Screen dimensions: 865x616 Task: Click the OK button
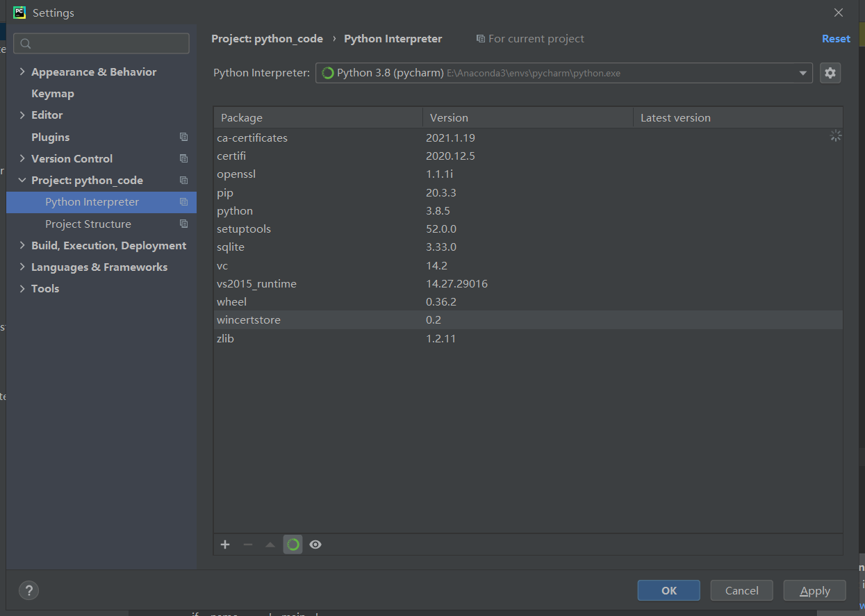668,590
